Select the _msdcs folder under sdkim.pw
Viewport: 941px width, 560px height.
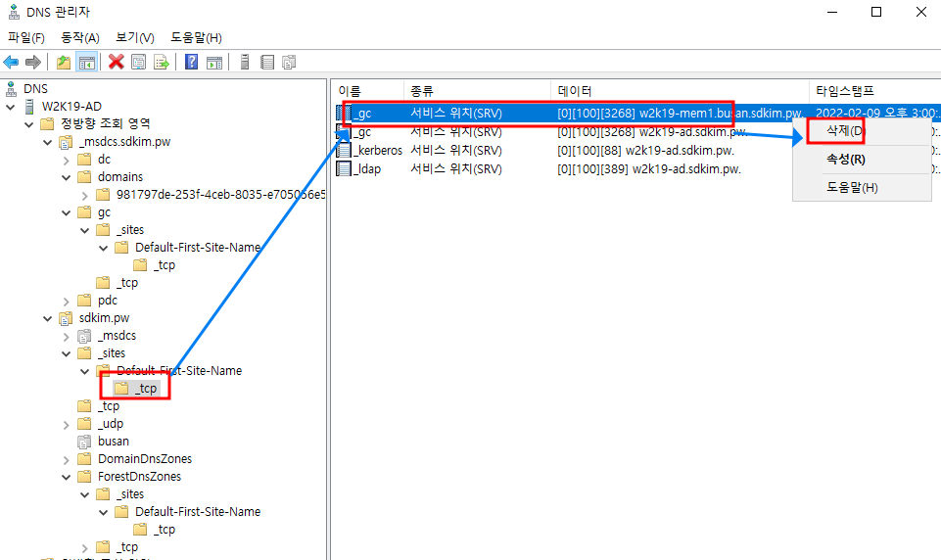point(118,336)
